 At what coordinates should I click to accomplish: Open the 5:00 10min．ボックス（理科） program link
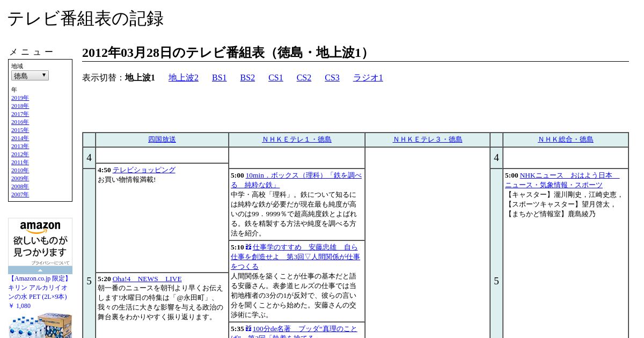(296, 180)
